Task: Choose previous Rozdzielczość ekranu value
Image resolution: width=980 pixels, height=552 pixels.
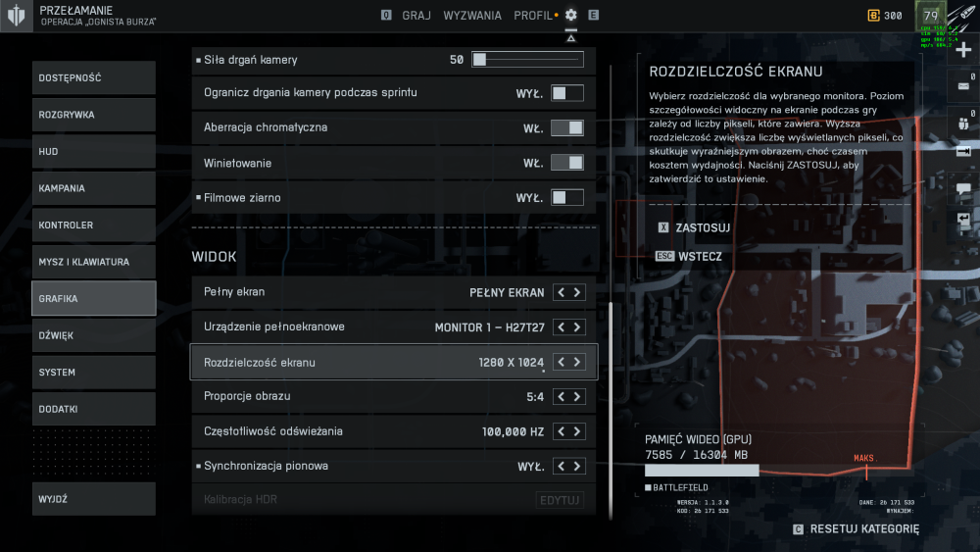Action: 561,362
